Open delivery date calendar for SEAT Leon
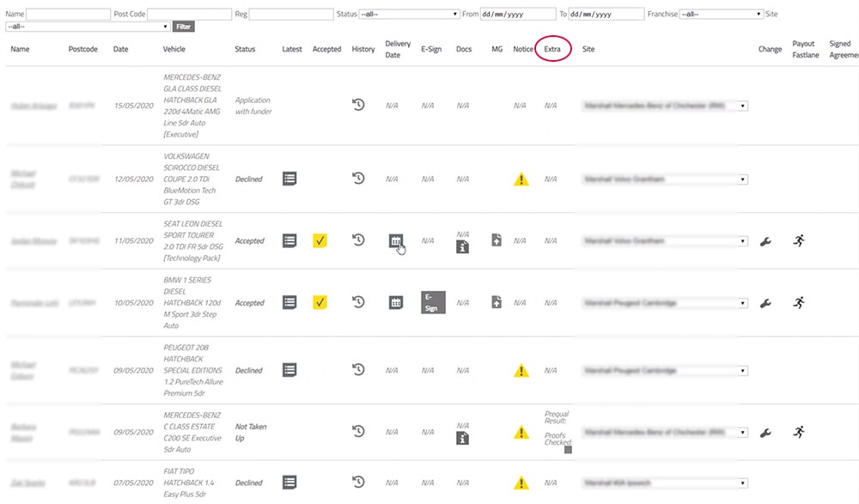 (x=396, y=240)
